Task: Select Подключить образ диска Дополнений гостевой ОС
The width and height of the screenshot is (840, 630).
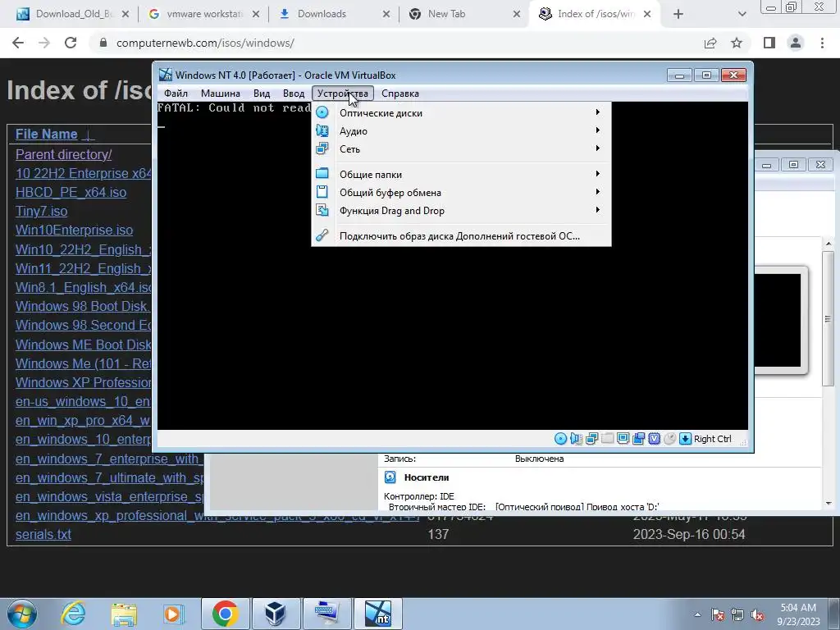Action: point(461,235)
